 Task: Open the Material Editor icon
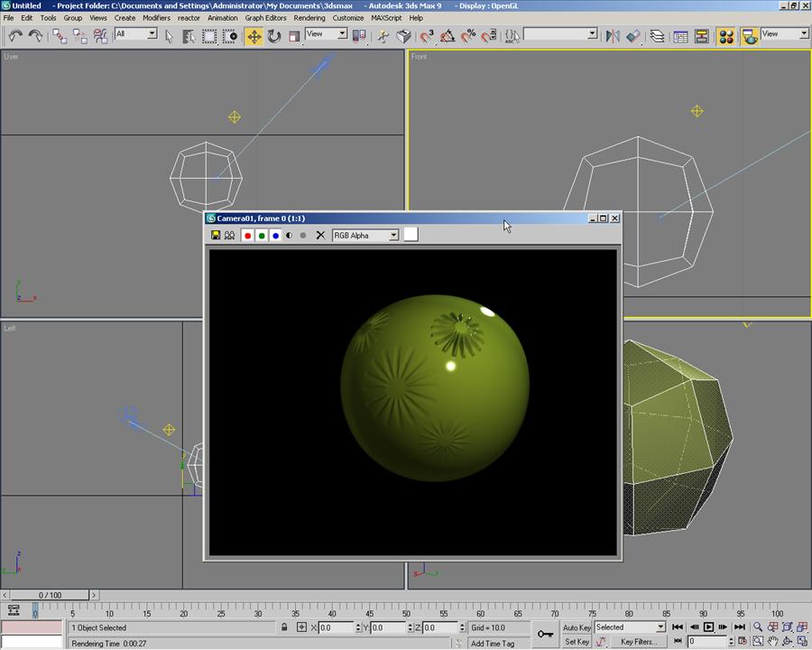(725, 36)
